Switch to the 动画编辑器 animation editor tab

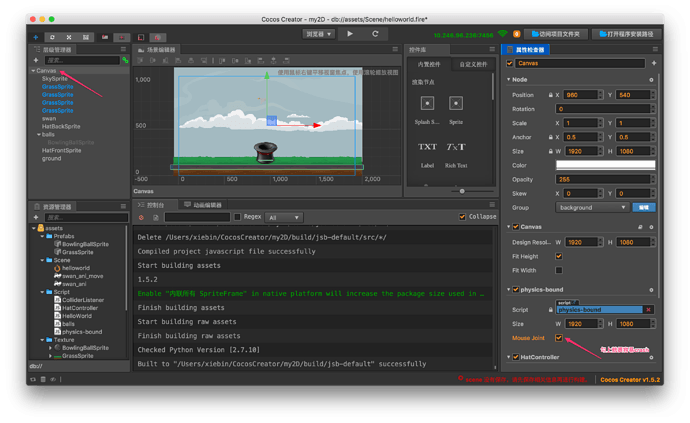(203, 205)
